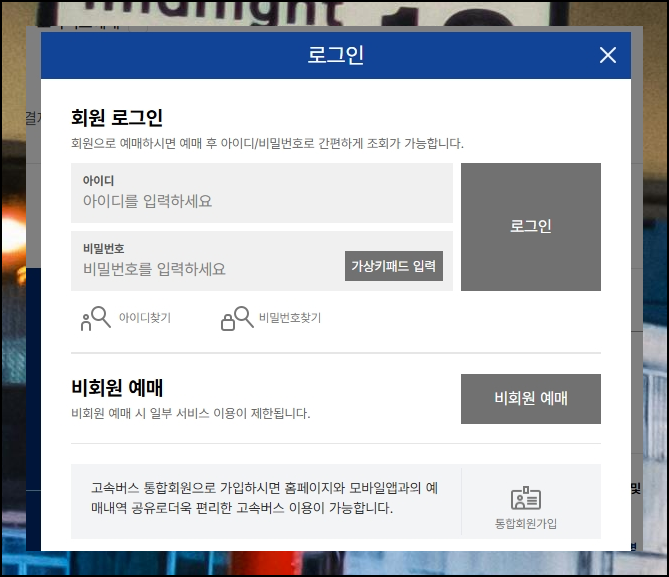The image size is (669, 577).
Task: Click the 통합회원가입 ID card icon
Action: [526, 498]
